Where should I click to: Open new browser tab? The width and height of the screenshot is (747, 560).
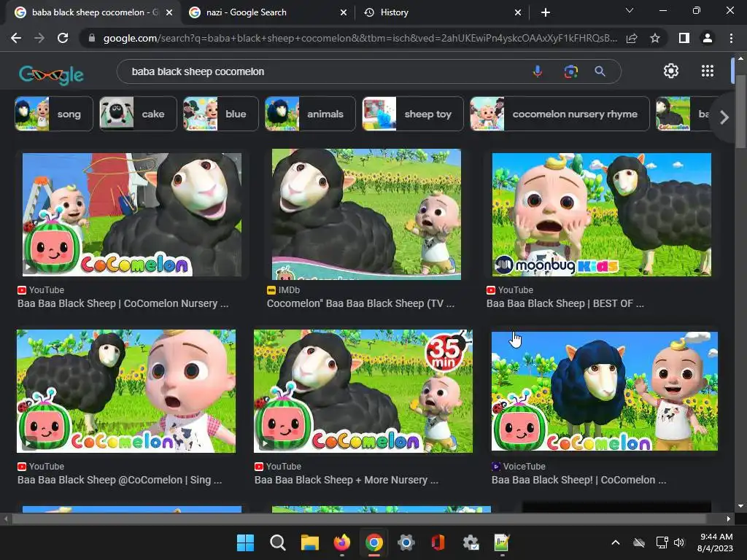click(x=546, y=12)
